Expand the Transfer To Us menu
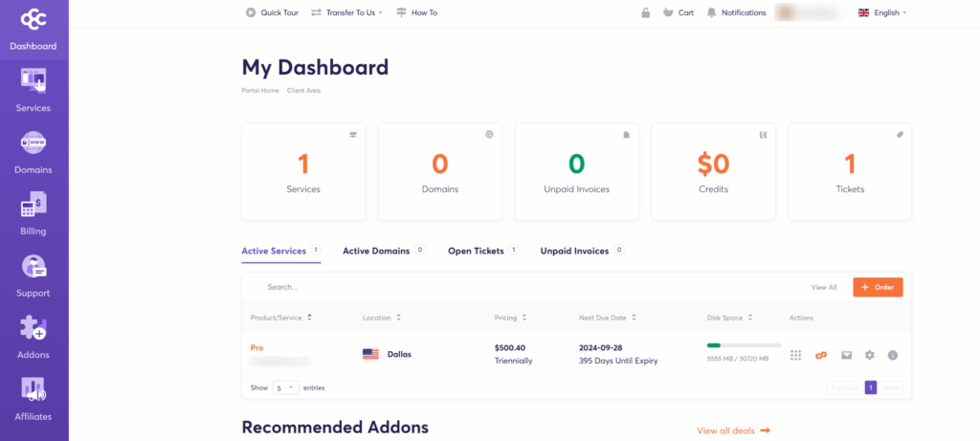This screenshot has height=441, width=980. click(346, 12)
